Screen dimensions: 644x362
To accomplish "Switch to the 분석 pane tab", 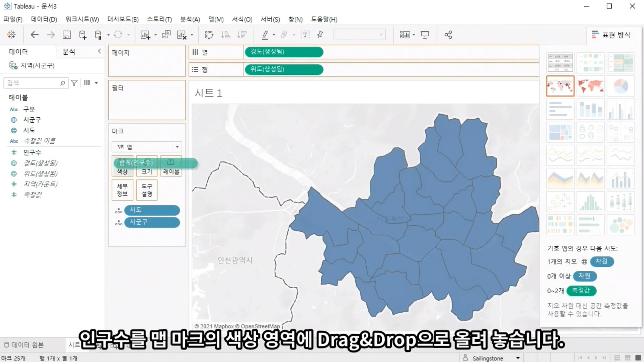I will 69,52.
